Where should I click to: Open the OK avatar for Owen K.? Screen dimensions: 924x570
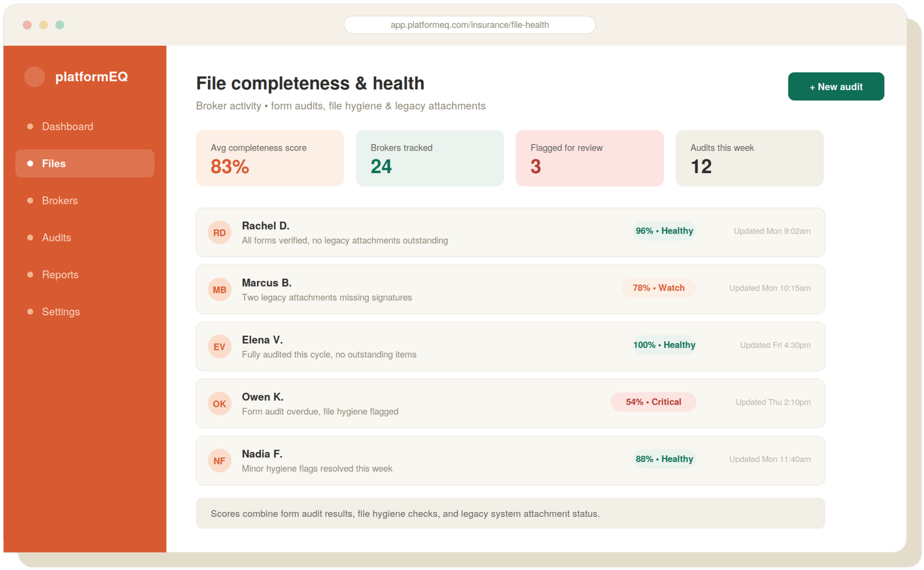(219, 403)
